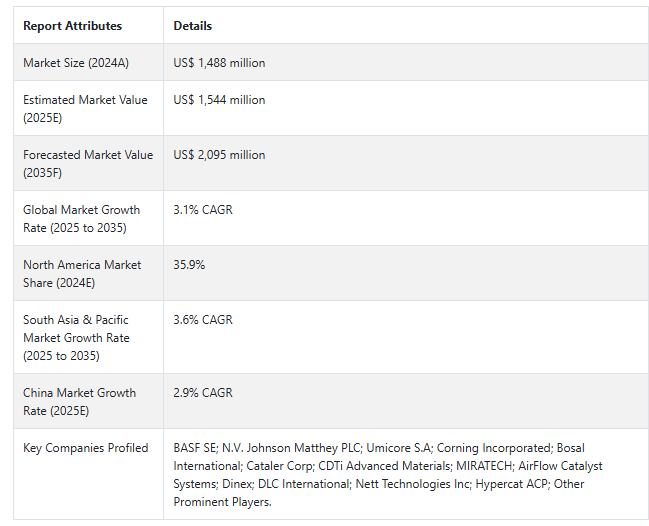The height and width of the screenshot is (526, 649).
Task: Select Estimated Market Value (2025E) label
Action: [x=85, y=108]
